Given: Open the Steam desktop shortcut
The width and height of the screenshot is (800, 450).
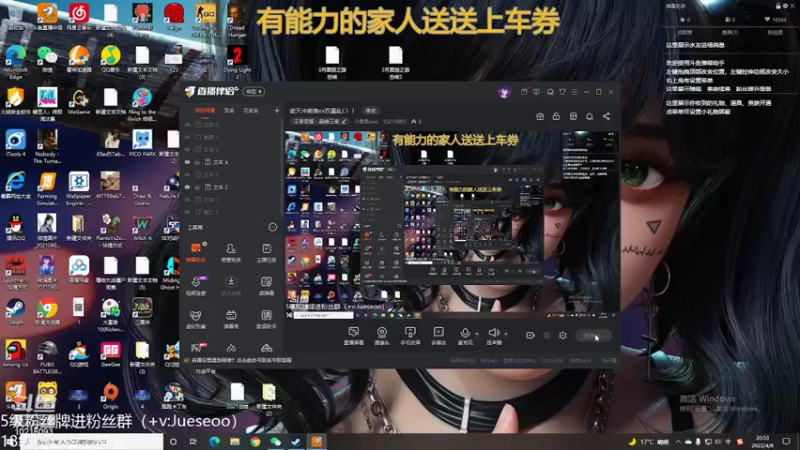Looking at the screenshot, I should pos(15,312).
